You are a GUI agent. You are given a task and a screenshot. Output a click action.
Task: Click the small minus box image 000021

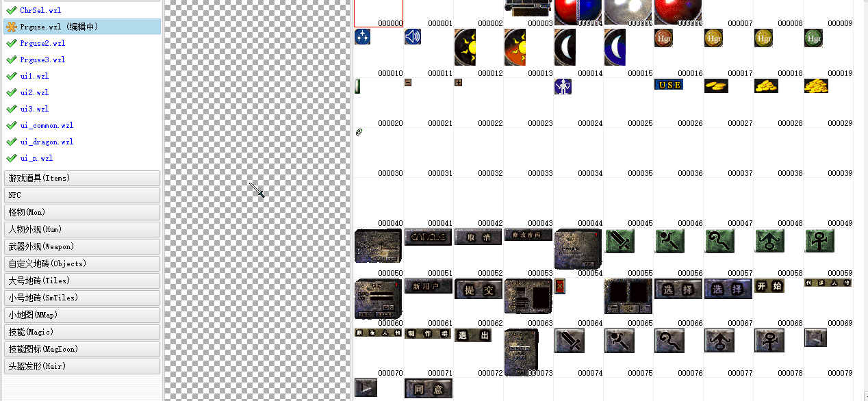tap(408, 83)
